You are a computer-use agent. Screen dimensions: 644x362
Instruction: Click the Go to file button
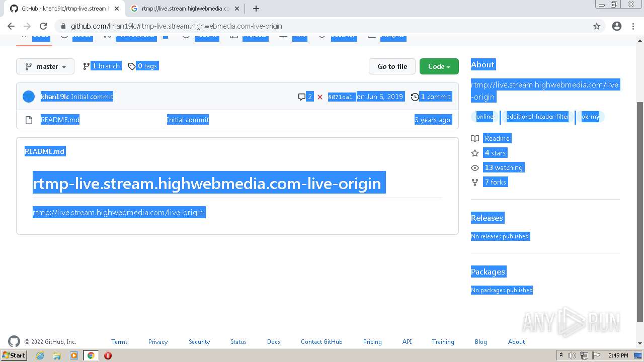tap(392, 66)
